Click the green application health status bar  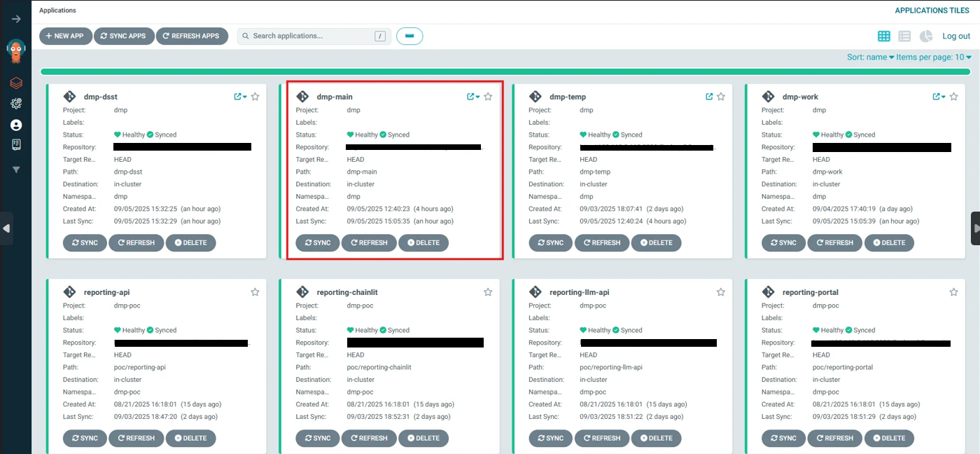pos(505,71)
